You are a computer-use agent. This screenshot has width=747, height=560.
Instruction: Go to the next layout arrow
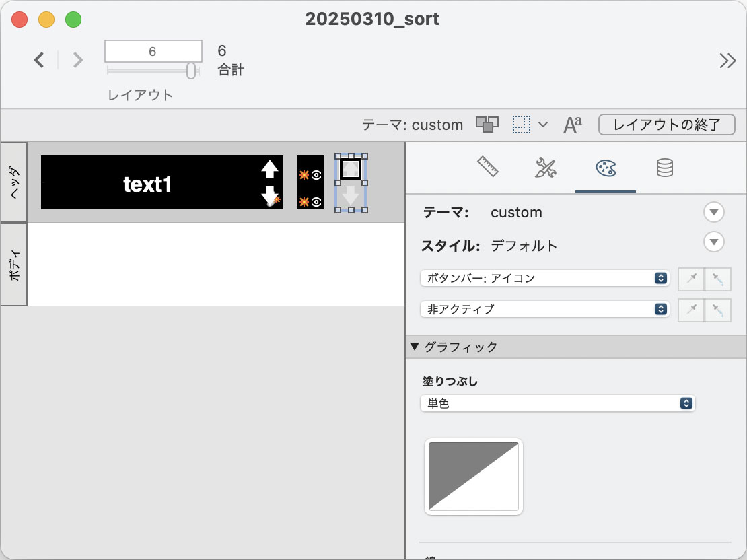coord(77,60)
